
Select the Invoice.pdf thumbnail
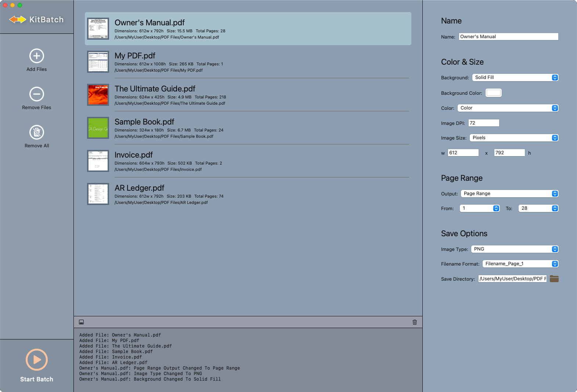pos(98,161)
